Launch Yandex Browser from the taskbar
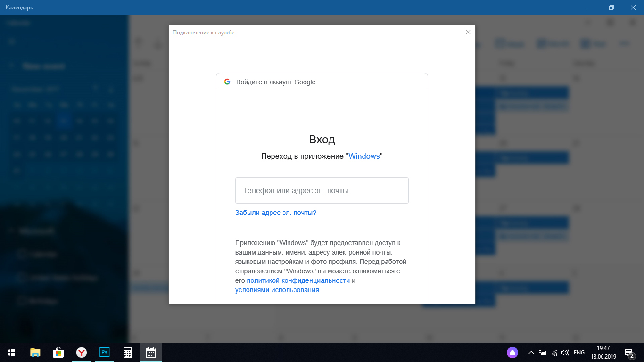This screenshot has width=644, height=362. coord(82,353)
